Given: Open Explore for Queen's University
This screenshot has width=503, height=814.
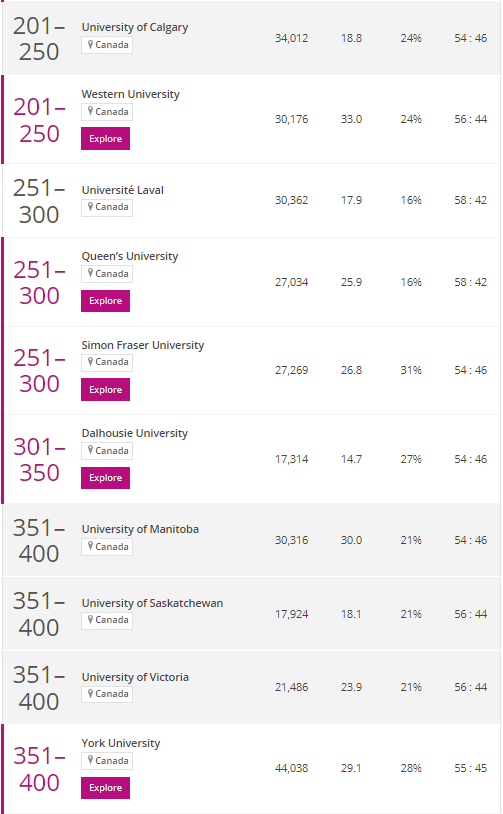Looking at the screenshot, I should pyautogui.click(x=105, y=301).
